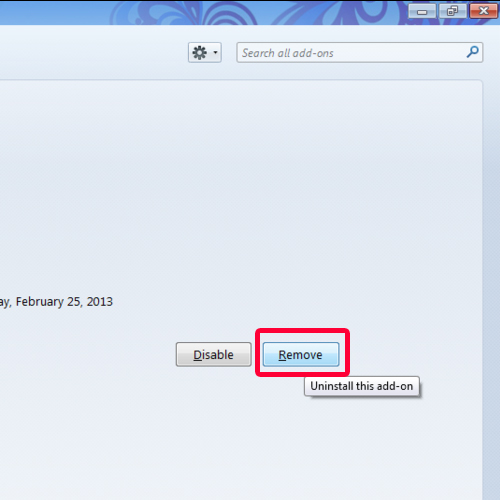Minimize the Add-ons Manager window

(422, 12)
